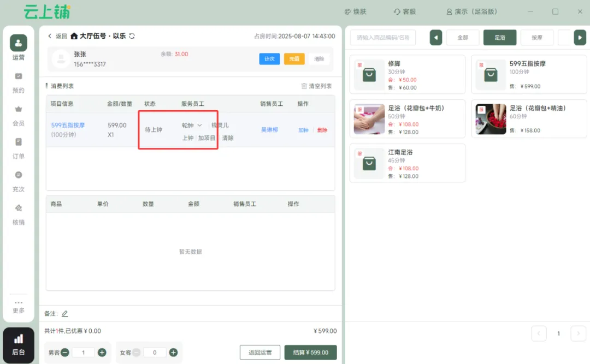Increase 女客 count with plus
This screenshot has width=590, height=364.
(x=173, y=353)
